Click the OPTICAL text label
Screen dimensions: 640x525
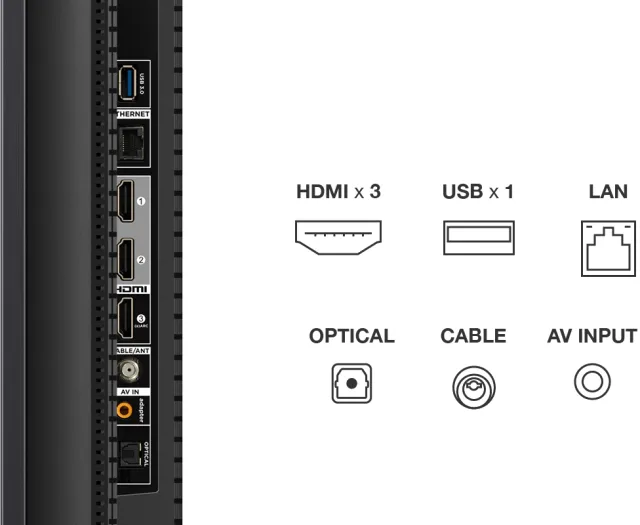point(352,336)
